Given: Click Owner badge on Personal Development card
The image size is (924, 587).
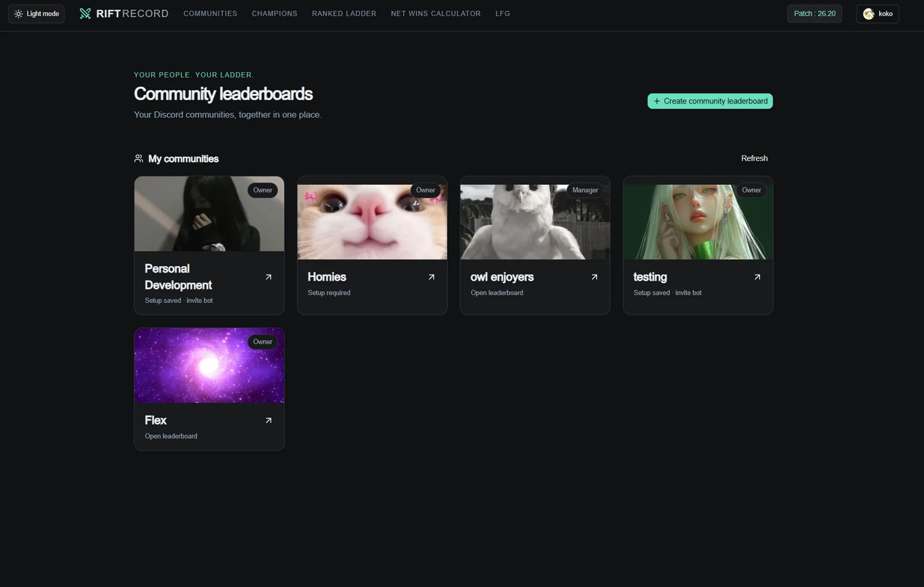Looking at the screenshot, I should pyautogui.click(x=263, y=190).
